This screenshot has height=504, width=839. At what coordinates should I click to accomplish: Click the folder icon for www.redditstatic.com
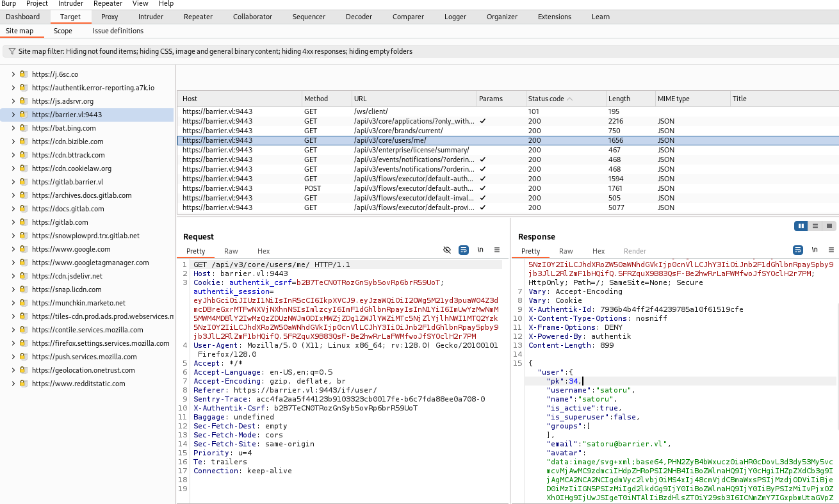tap(23, 384)
